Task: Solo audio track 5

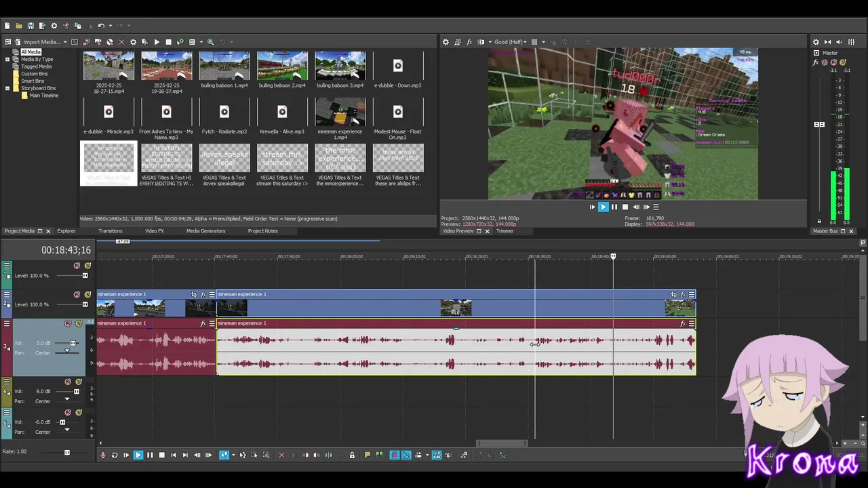Action: [x=79, y=412]
